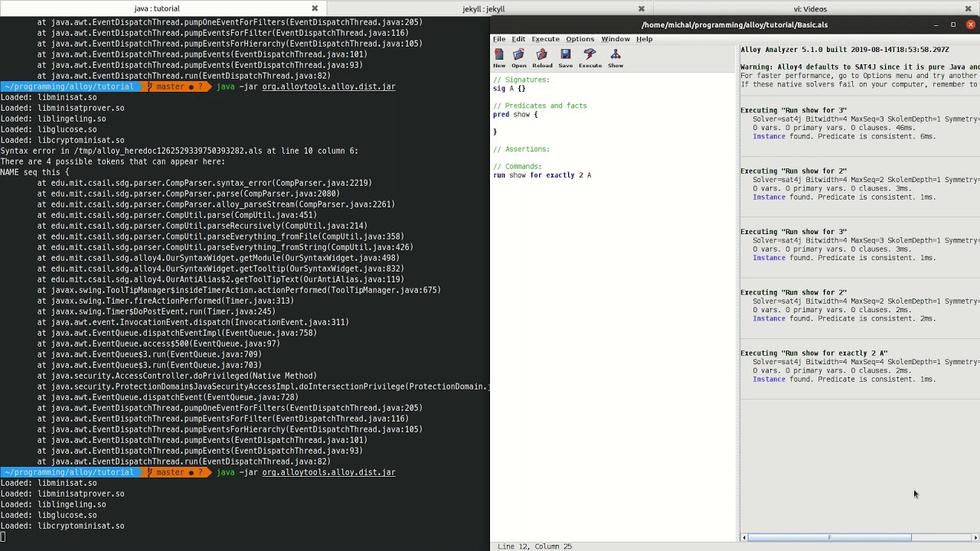The width and height of the screenshot is (980, 551).
Task: Switch to the 'java : tutorial' terminal tab
Action: click(x=156, y=8)
